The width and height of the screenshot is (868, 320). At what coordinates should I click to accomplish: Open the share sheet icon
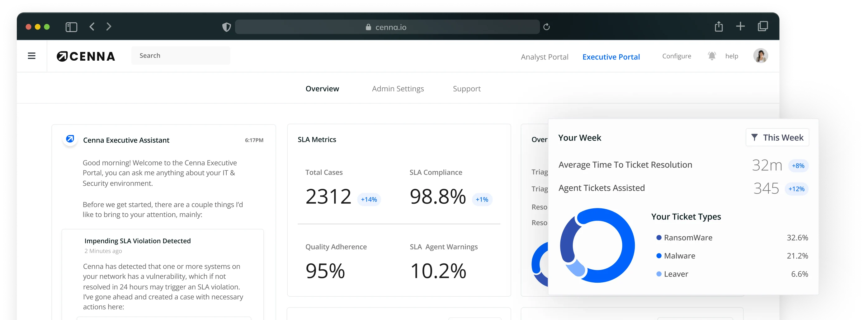[x=718, y=26]
